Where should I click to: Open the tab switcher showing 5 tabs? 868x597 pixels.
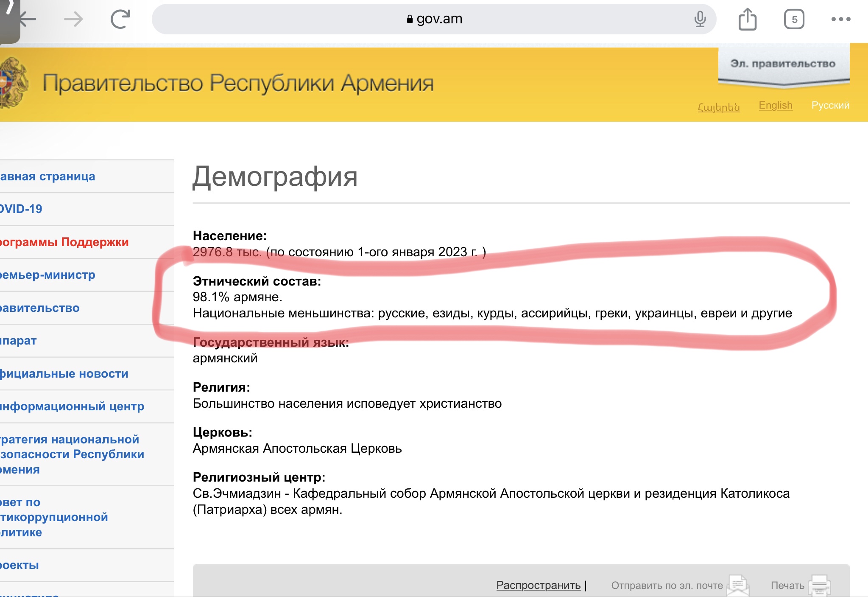(794, 19)
